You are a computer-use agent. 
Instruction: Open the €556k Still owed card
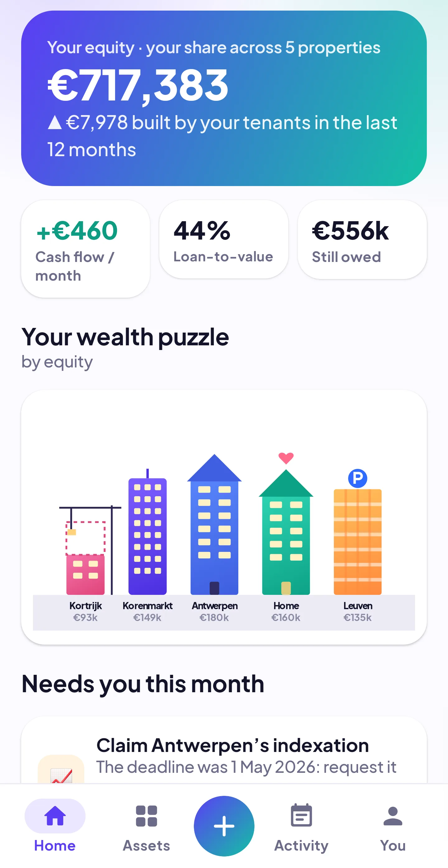[362, 239]
